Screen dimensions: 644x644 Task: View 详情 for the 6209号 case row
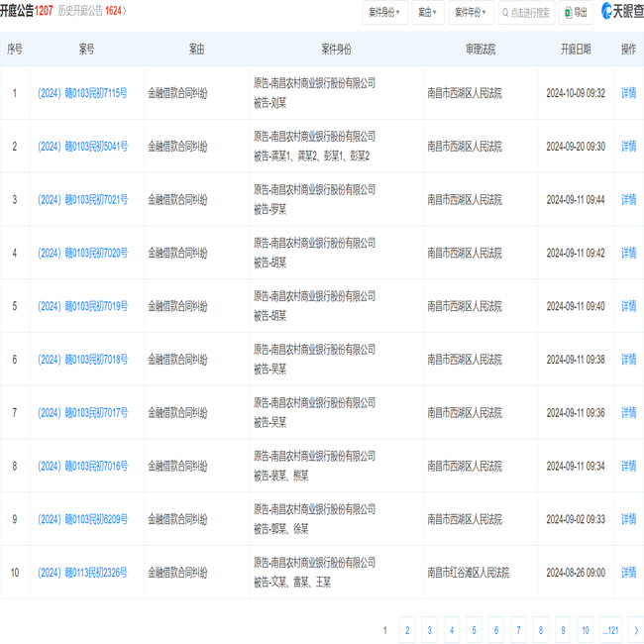(628, 519)
